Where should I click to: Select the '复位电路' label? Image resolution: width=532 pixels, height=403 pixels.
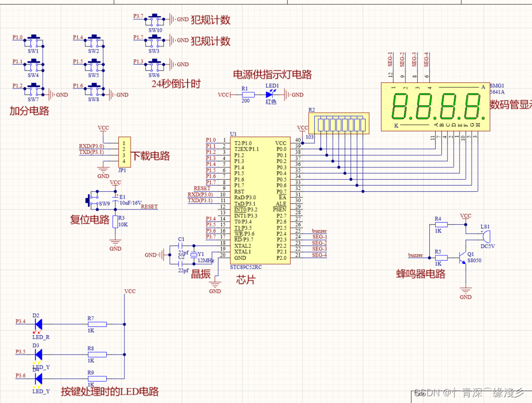[x=90, y=219]
